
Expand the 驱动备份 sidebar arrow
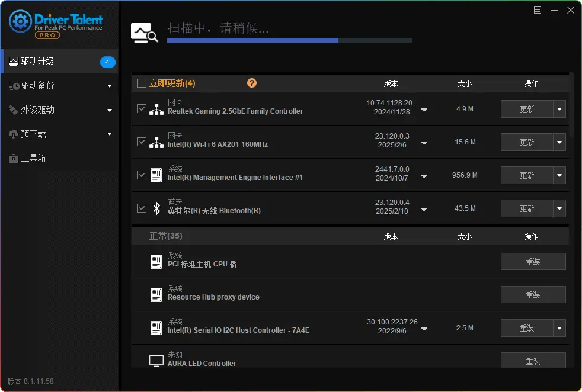(110, 86)
